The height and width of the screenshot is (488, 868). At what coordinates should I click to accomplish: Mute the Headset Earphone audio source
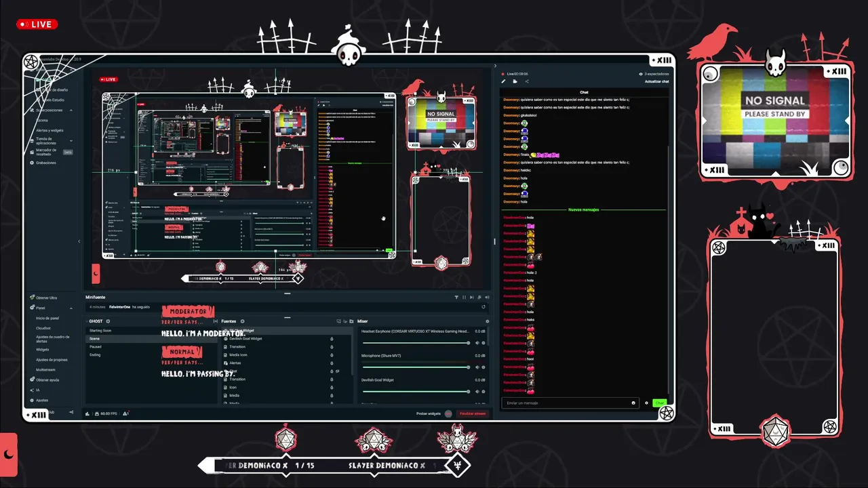477,343
